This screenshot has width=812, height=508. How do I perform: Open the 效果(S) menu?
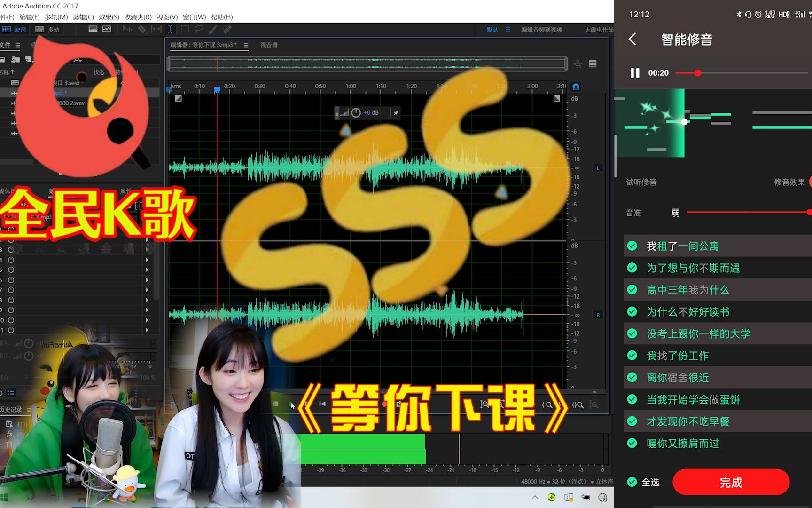[109, 17]
